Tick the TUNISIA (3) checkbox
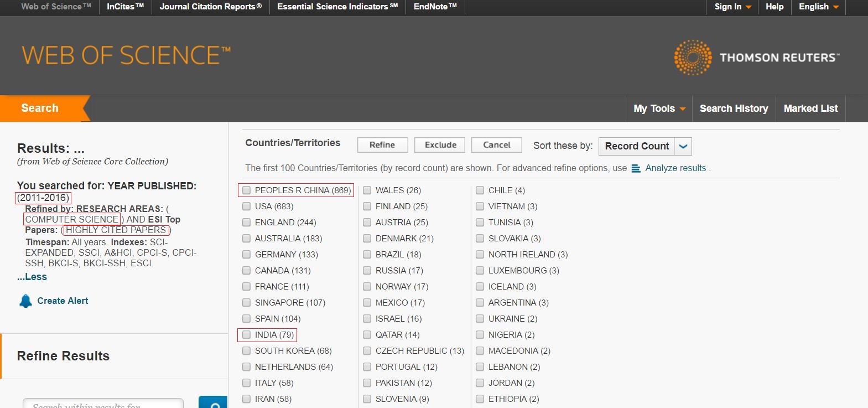 coord(480,223)
